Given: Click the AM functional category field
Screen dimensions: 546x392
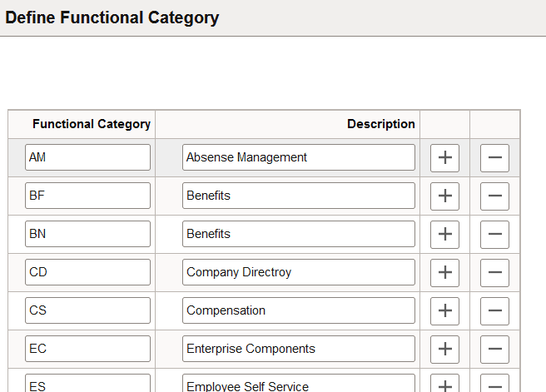Looking at the screenshot, I should [87, 157].
